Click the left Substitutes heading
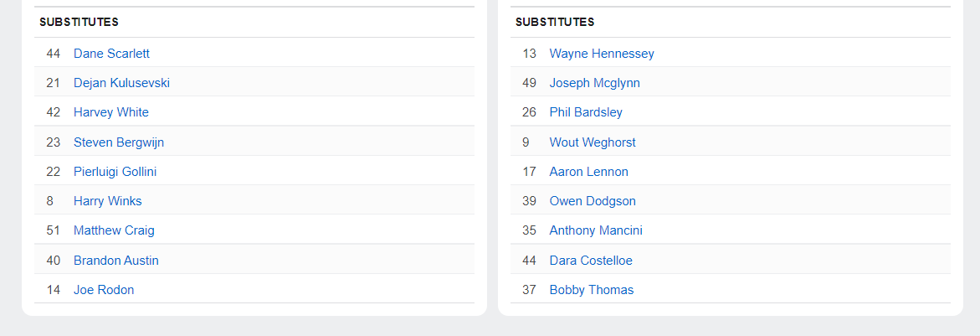 pyautogui.click(x=79, y=23)
